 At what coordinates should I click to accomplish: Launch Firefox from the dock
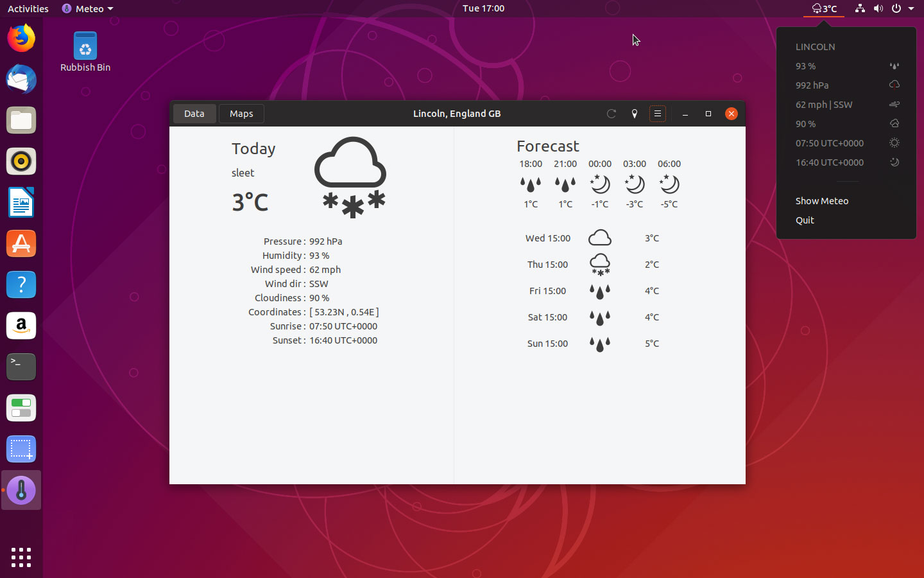(x=21, y=39)
